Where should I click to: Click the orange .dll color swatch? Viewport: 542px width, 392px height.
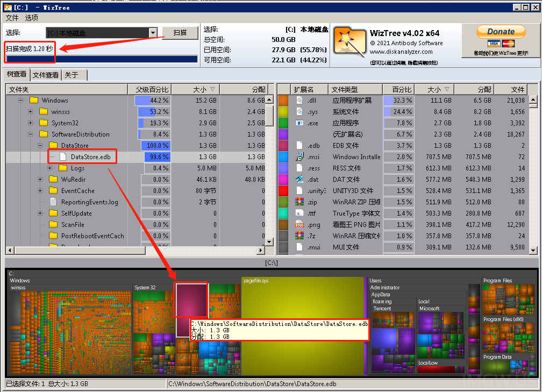point(283,100)
